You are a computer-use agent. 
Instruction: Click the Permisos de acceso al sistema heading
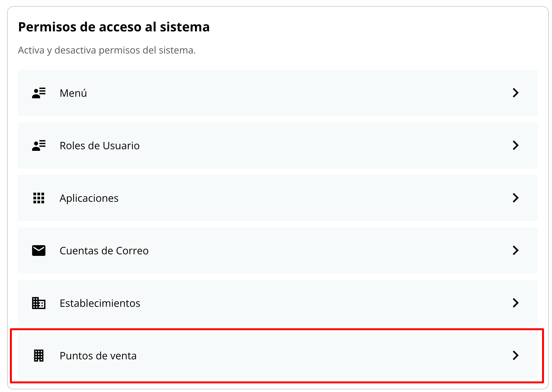pyautogui.click(x=114, y=27)
